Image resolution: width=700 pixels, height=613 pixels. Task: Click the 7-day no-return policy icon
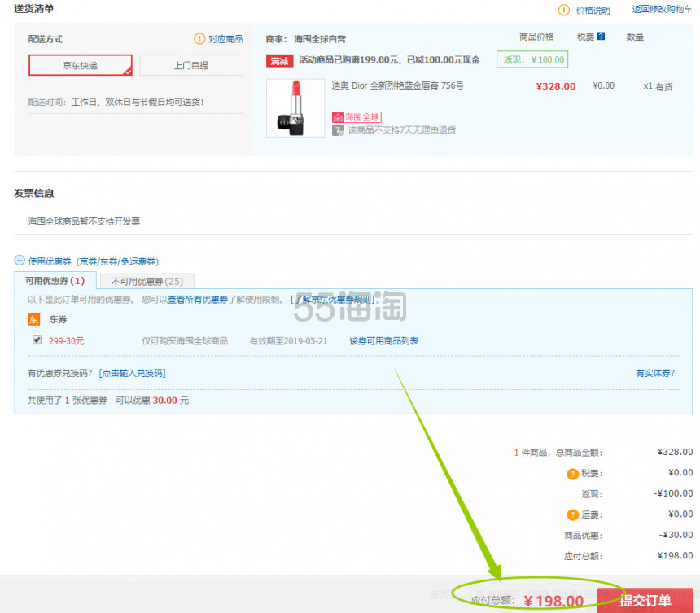pyautogui.click(x=338, y=130)
